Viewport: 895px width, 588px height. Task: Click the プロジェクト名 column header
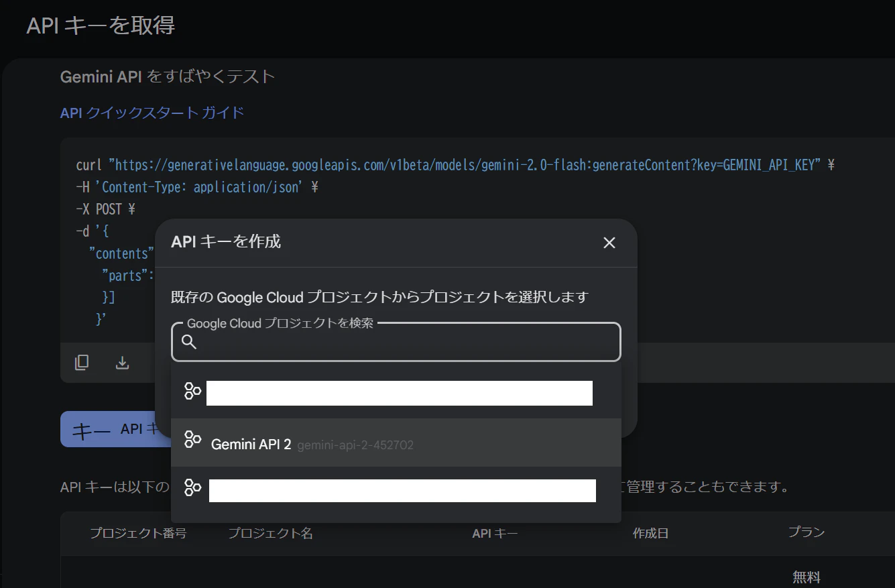click(x=270, y=533)
